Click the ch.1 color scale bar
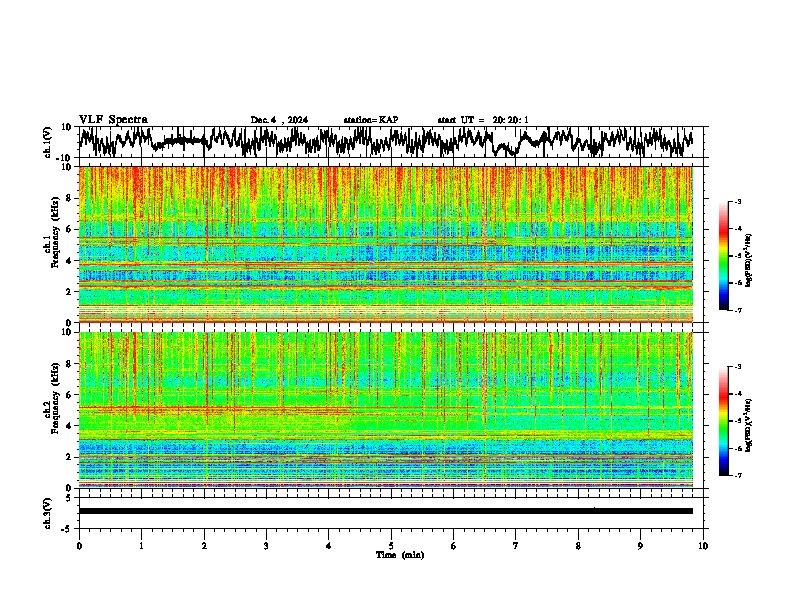This screenshot has height=612, width=792. pos(723,255)
